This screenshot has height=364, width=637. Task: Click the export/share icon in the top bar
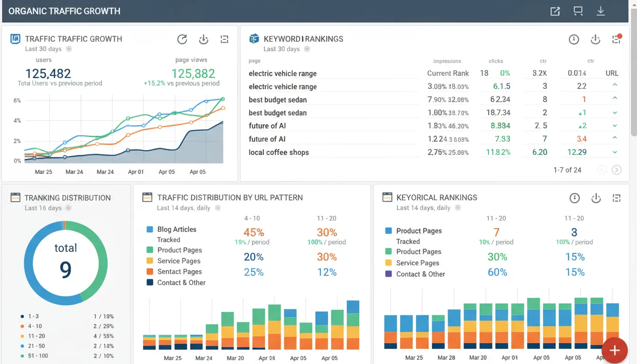tap(555, 10)
